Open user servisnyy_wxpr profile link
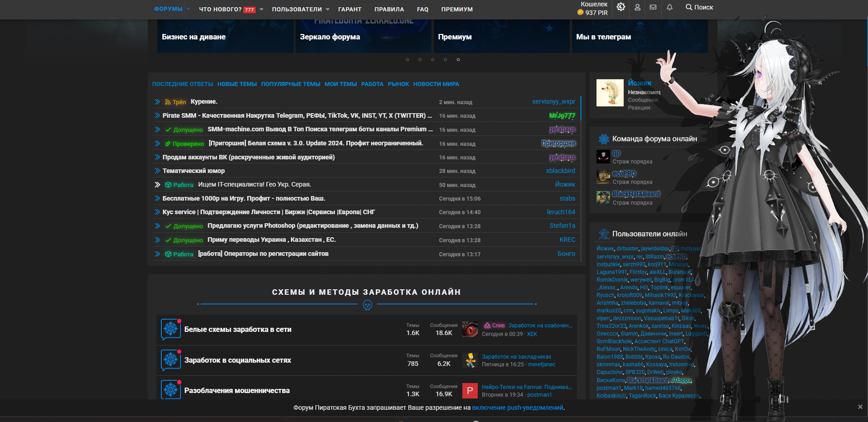The height and width of the screenshot is (422, 868). pos(553,102)
